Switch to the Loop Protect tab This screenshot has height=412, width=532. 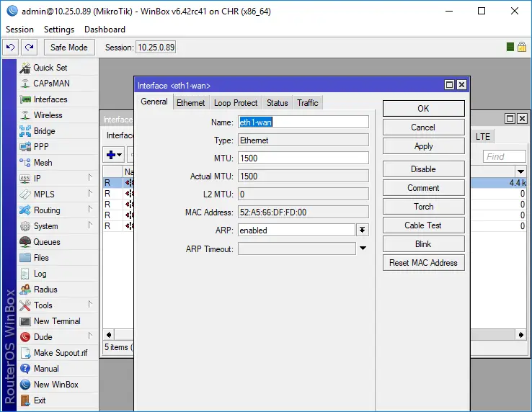click(236, 103)
